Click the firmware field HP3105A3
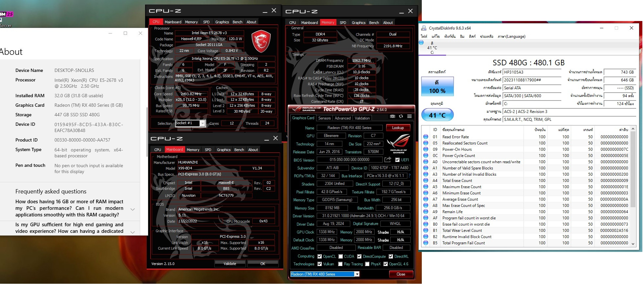 click(x=532, y=72)
